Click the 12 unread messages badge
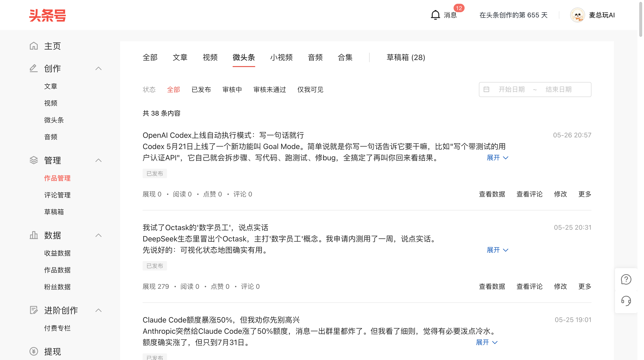 click(459, 8)
